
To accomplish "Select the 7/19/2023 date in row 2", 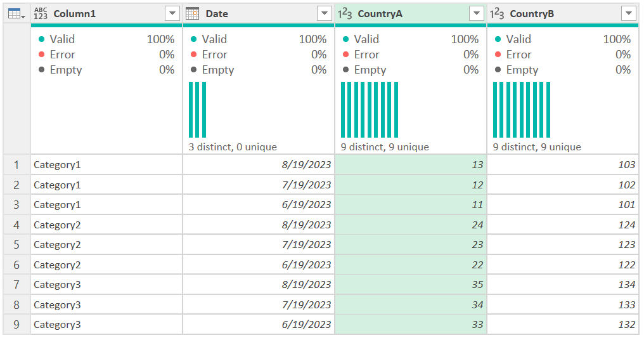I will coord(259,185).
